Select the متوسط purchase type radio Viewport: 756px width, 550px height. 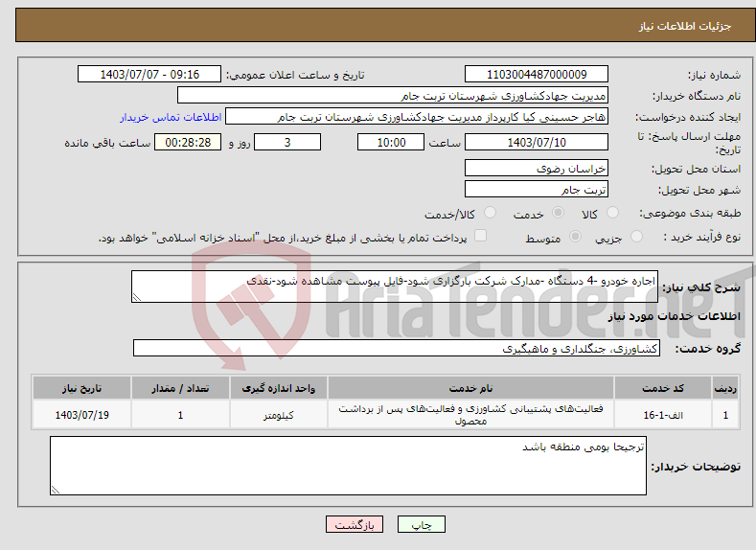coord(575,237)
